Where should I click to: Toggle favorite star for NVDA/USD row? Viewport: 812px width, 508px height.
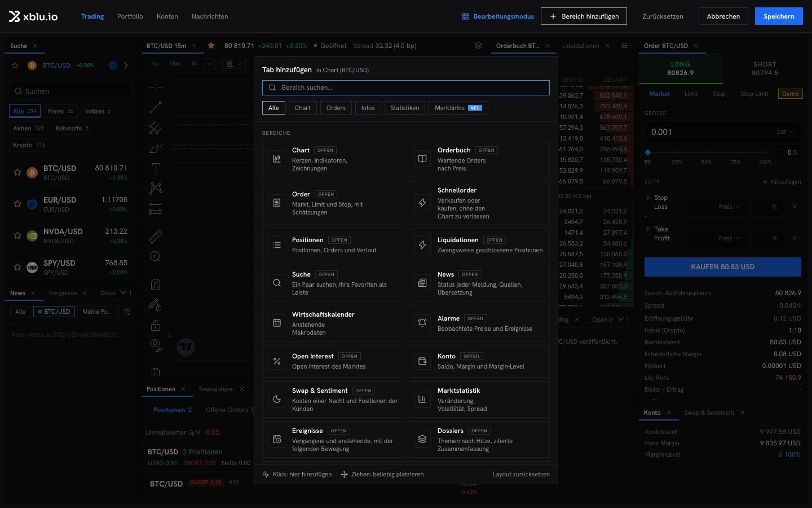[x=17, y=235]
